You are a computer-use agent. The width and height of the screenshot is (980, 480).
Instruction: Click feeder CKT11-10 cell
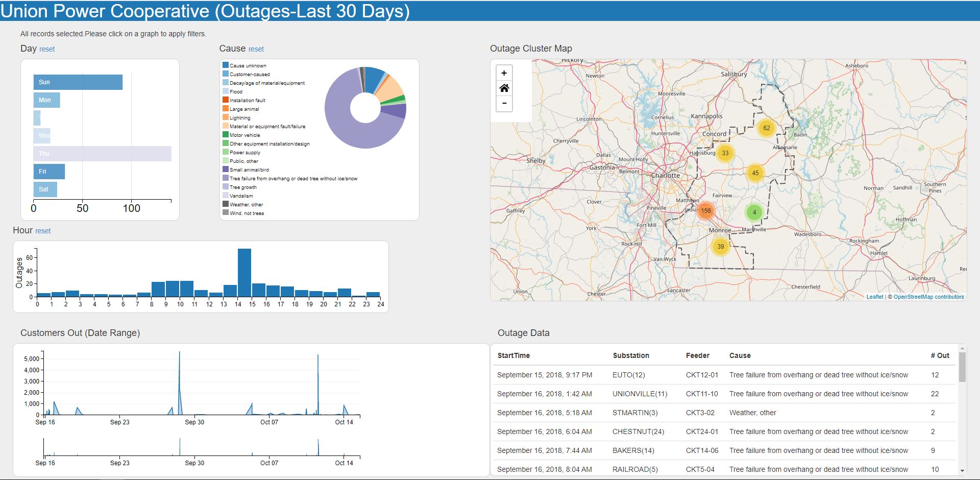702,394
